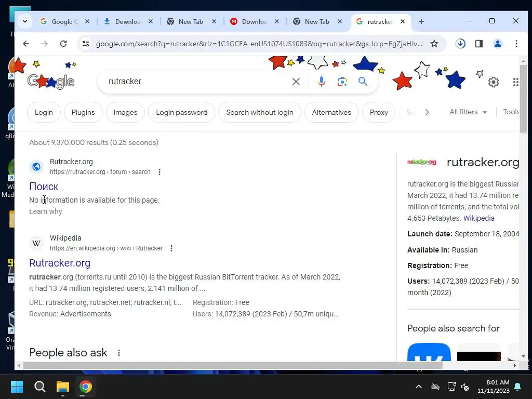Select the Images filter chip
The width and height of the screenshot is (532, 399).
click(x=125, y=112)
